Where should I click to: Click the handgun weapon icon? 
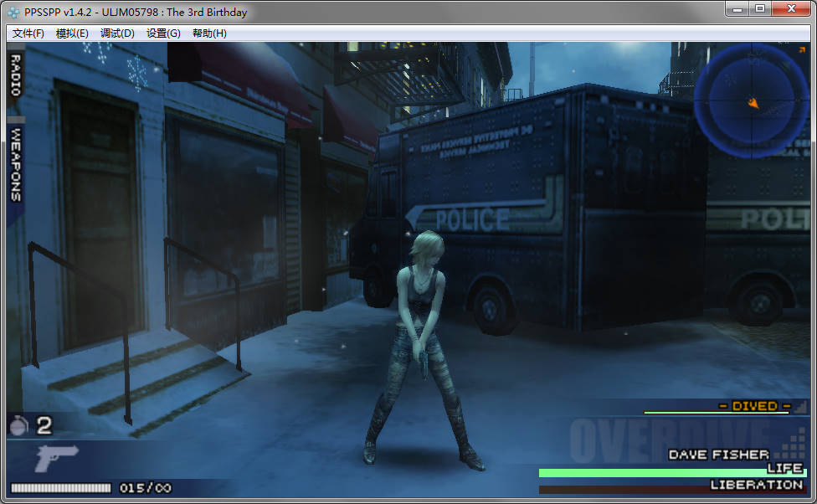[x=56, y=458]
